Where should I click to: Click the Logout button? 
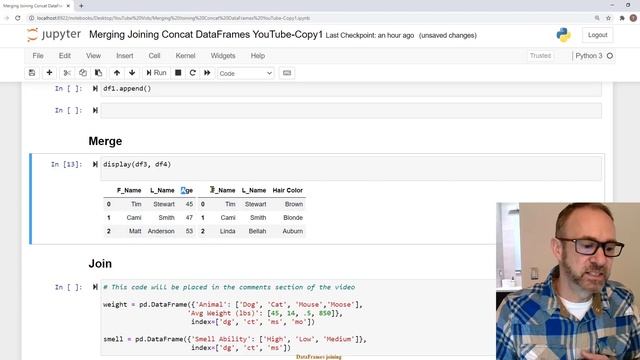pyautogui.click(x=598, y=35)
